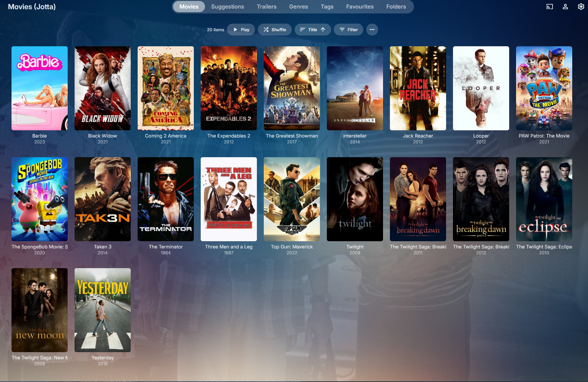Open the Filter options
Viewport: 588px width, 382px height.
pos(349,30)
